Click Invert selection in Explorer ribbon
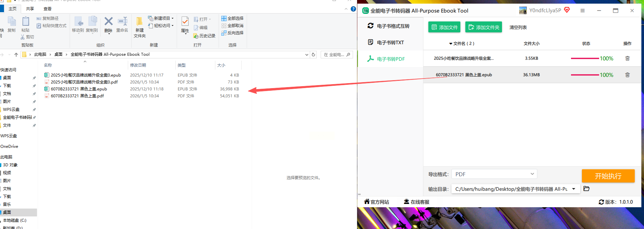 pyautogui.click(x=233, y=33)
